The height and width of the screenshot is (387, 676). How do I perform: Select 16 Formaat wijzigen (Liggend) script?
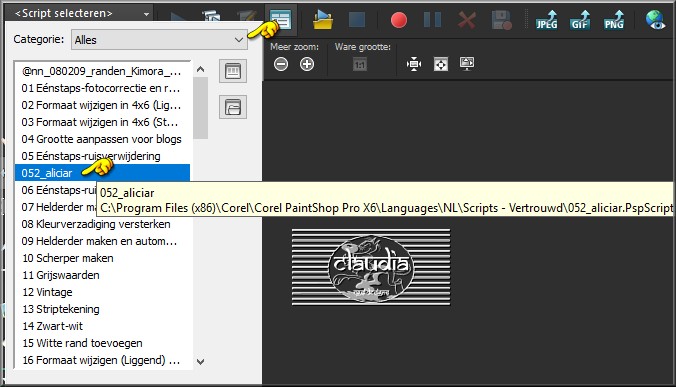click(x=103, y=360)
